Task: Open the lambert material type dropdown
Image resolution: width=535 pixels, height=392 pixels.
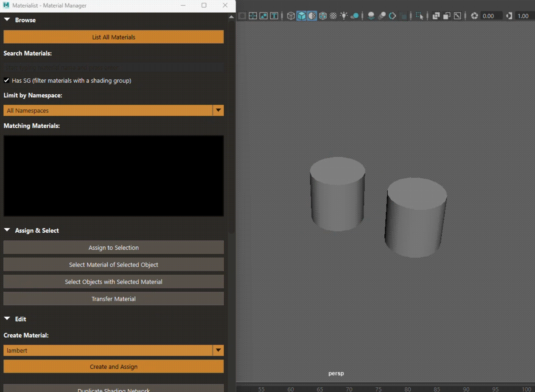Action: pos(114,350)
